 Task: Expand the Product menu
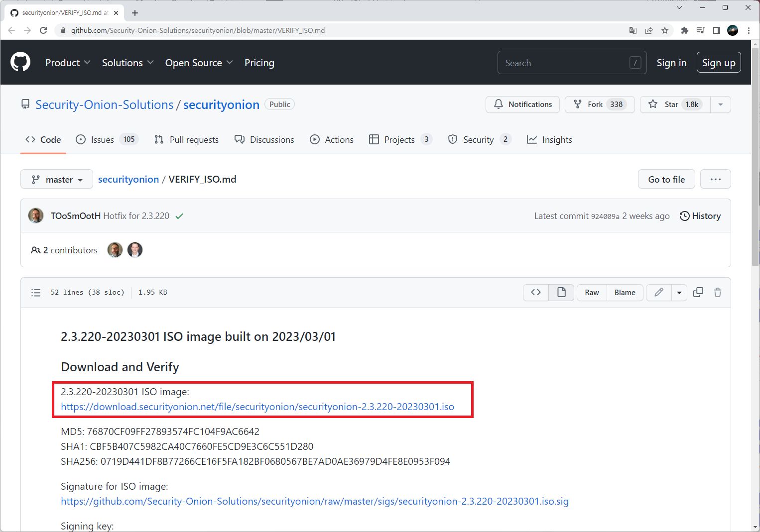tap(68, 63)
